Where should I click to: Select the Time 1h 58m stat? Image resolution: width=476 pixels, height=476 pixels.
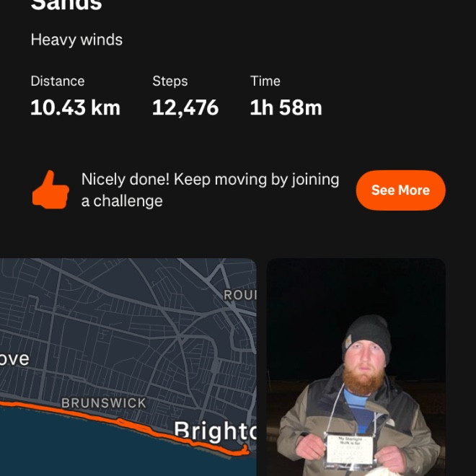tap(286, 96)
